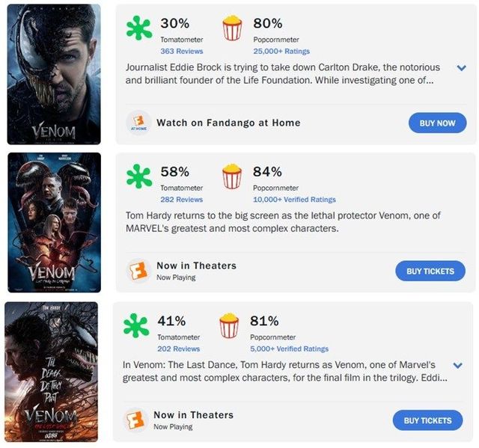479x448 pixels.
Task: View the 5,000+ Verified Ratings link
Action: click(289, 349)
